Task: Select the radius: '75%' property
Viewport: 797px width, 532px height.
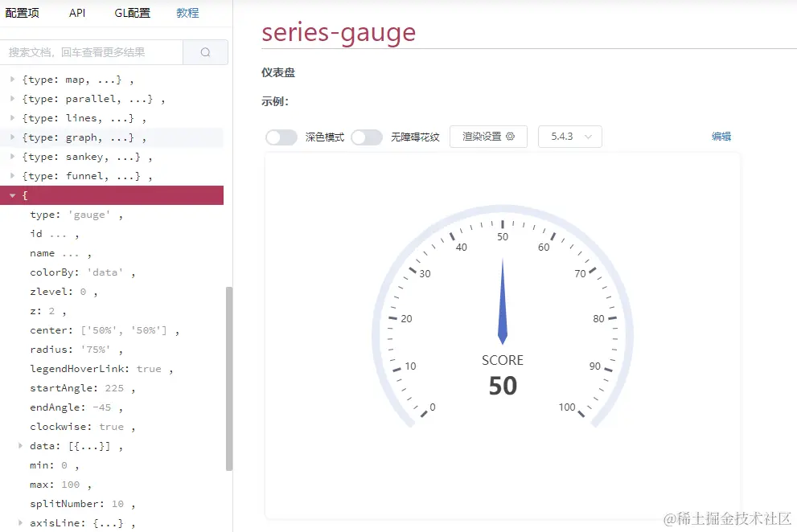Action: (76, 350)
